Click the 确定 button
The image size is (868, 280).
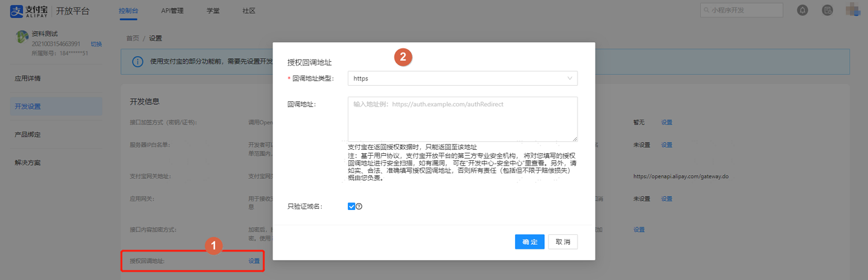click(529, 242)
